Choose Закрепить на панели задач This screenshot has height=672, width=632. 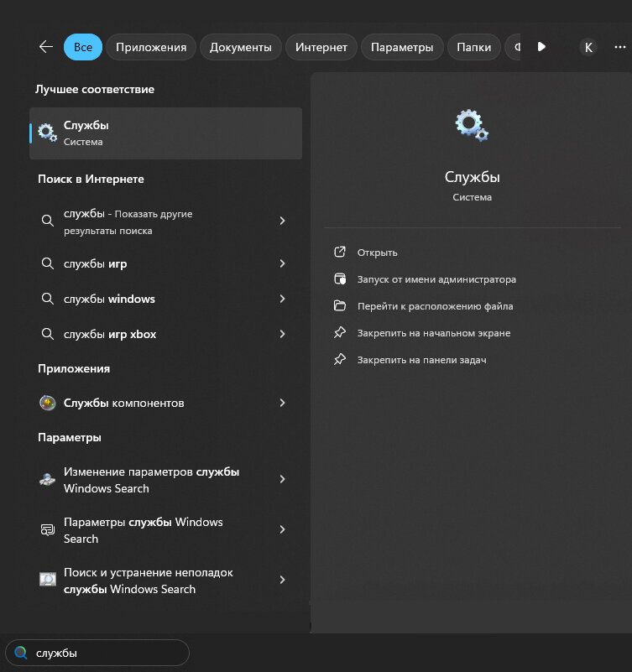422,360
